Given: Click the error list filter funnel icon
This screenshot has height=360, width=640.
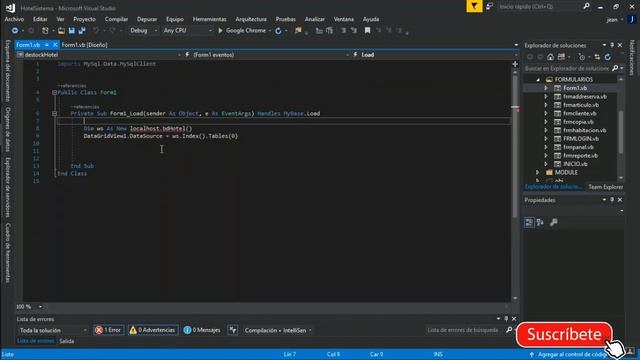Looking at the screenshot, I should coord(233,330).
